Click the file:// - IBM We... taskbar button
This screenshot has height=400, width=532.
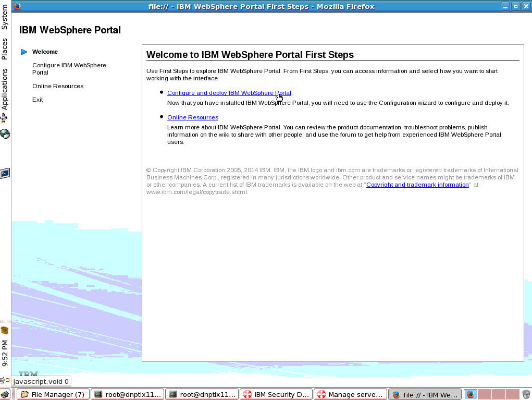click(425, 394)
